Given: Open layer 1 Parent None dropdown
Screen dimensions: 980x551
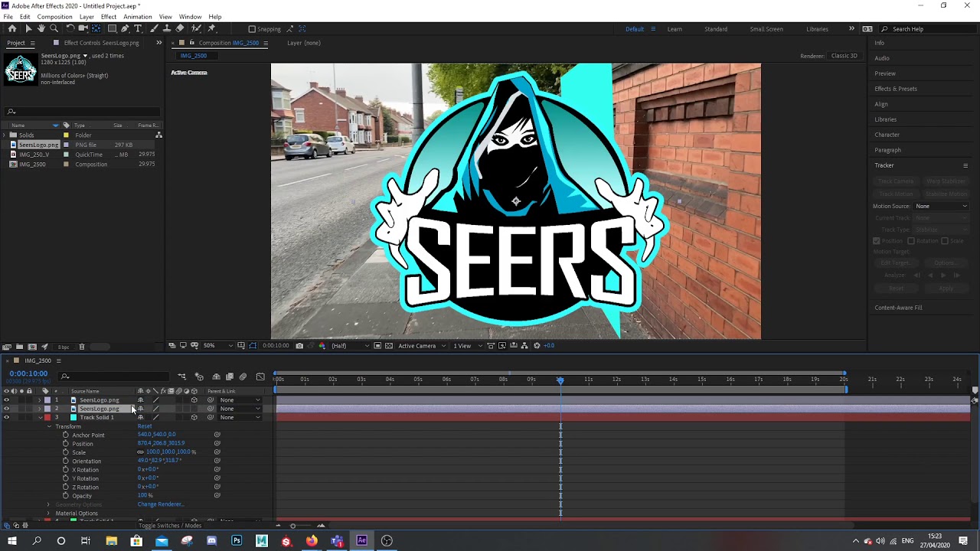Looking at the screenshot, I should coord(240,399).
